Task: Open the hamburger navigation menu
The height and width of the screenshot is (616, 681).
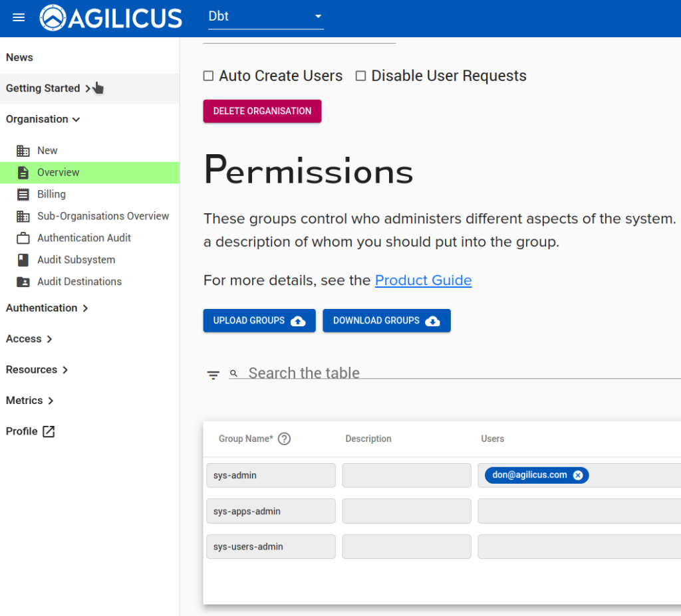Action: click(x=19, y=18)
